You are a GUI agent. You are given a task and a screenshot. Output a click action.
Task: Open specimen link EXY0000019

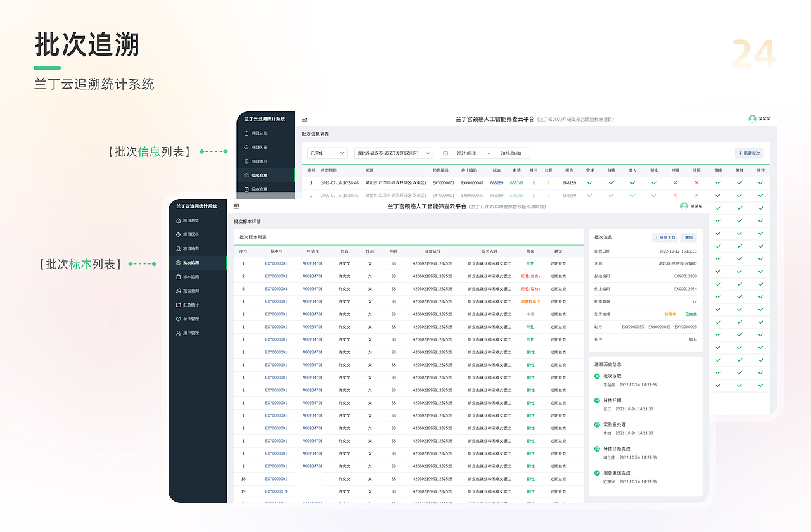[276, 491]
